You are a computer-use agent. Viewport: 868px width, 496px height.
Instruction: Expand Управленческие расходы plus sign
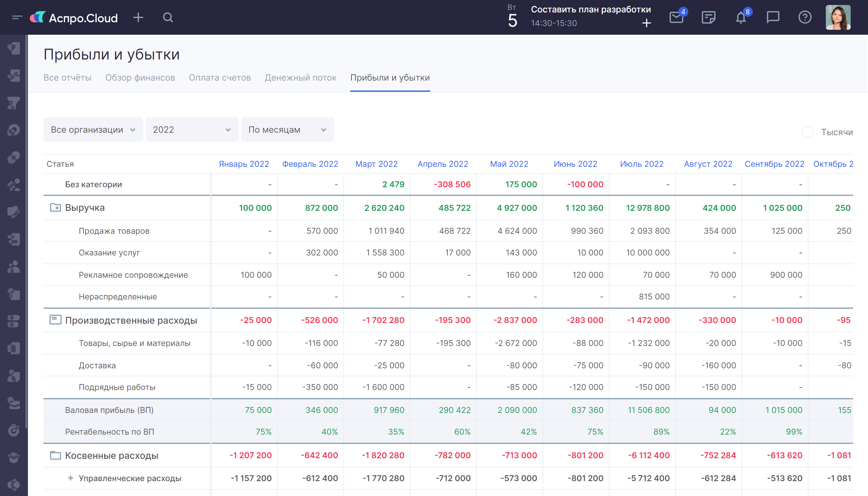pos(70,478)
